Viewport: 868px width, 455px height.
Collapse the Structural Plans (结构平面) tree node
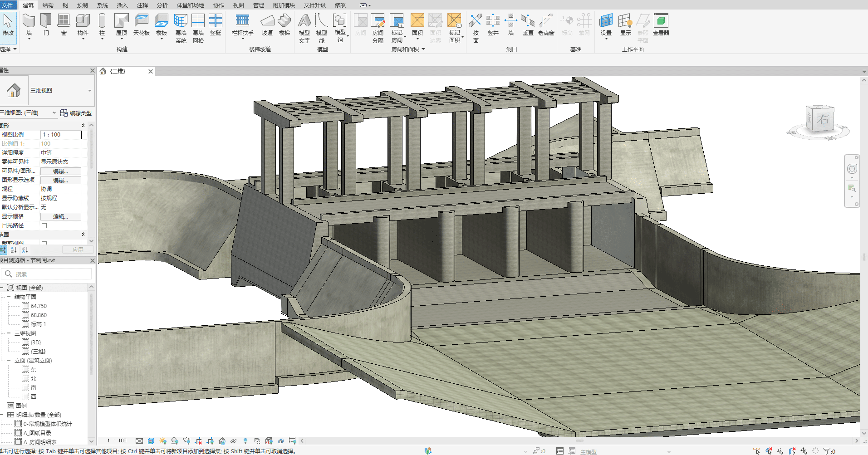[9, 297]
